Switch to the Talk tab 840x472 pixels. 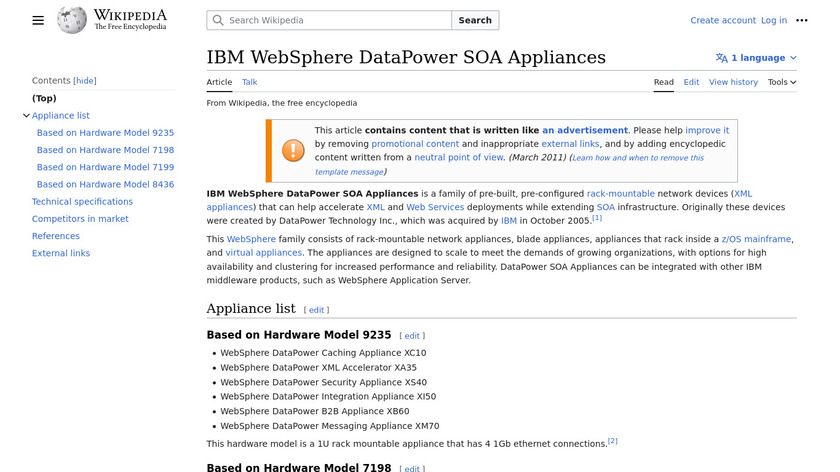click(x=249, y=82)
